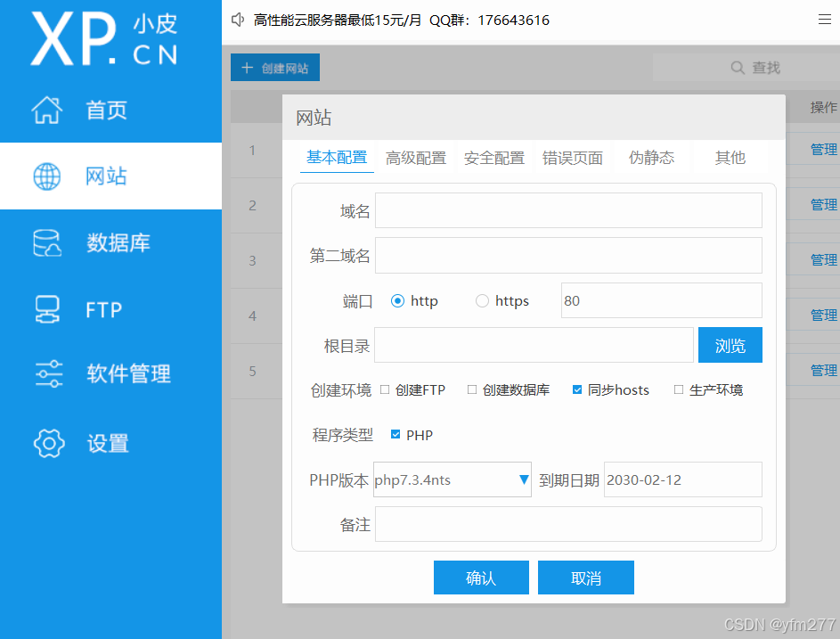Check the 创建数据库 option

point(472,389)
